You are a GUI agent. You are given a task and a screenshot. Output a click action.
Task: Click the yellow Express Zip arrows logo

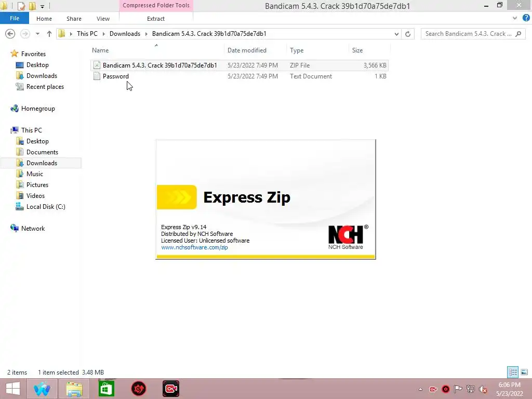pyautogui.click(x=177, y=197)
